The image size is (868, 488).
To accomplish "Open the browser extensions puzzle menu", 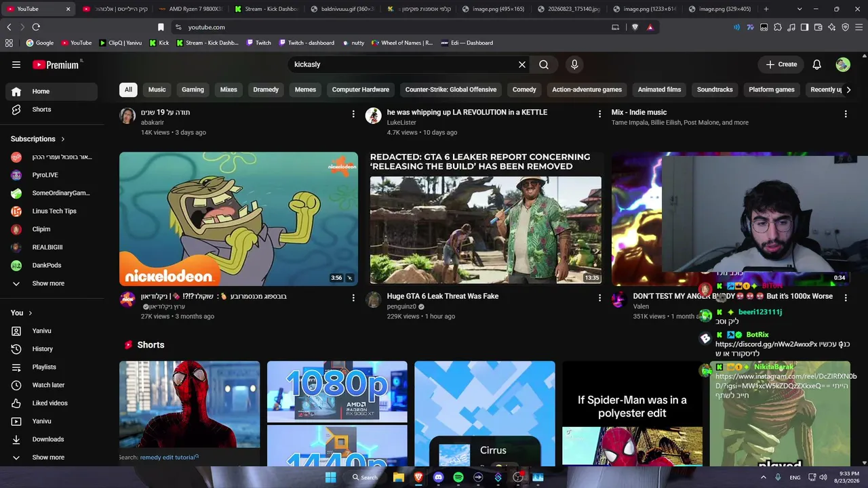I will (778, 27).
